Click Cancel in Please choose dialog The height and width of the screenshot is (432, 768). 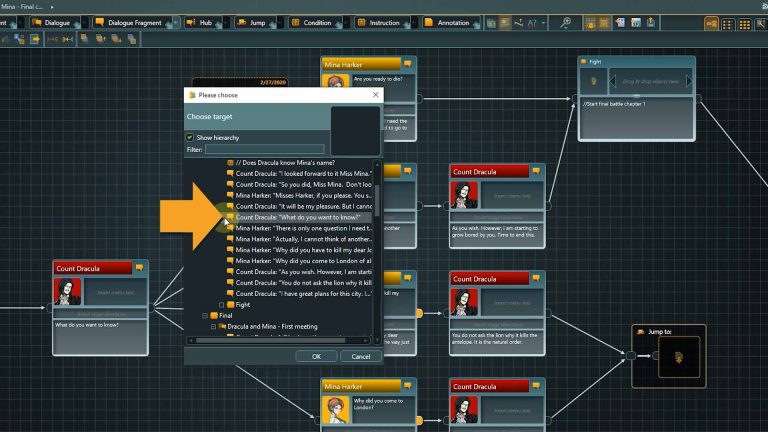[x=360, y=357]
